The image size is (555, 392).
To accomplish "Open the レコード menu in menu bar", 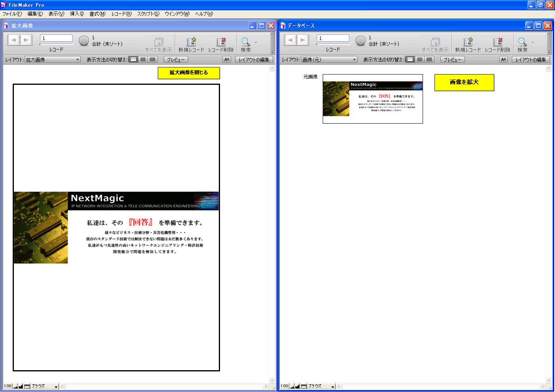I will (121, 14).
